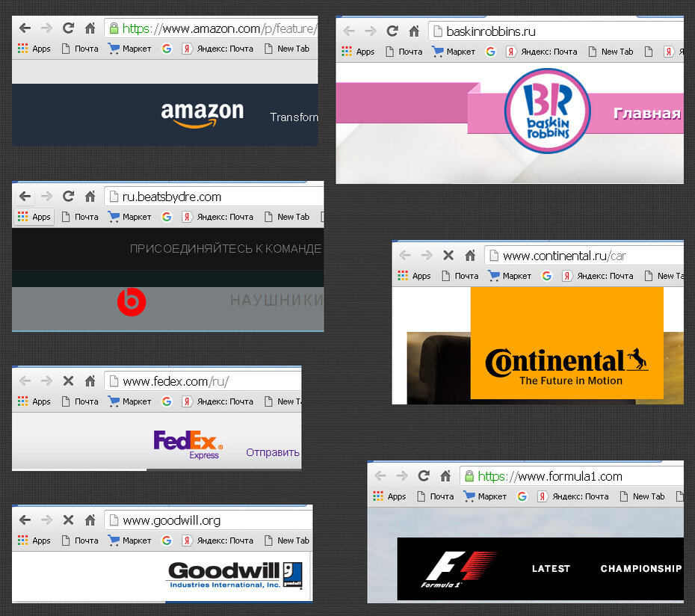Click Google icon in beatsbydre bookmarks bar
Screen dimensions: 695x616
pyautogui.click(x=167, y=217)
